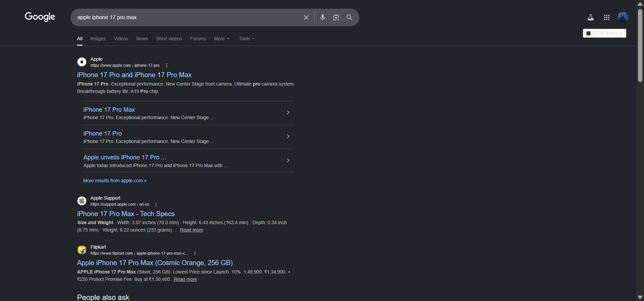Click the Flipkart favicon
The width and height of the screenshot is (644, 301).
(82, 250)
